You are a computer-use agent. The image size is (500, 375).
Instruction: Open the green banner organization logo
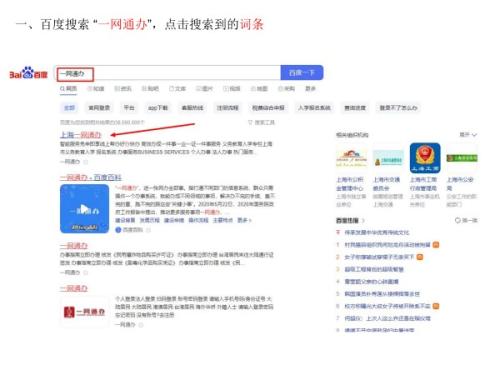462,158
